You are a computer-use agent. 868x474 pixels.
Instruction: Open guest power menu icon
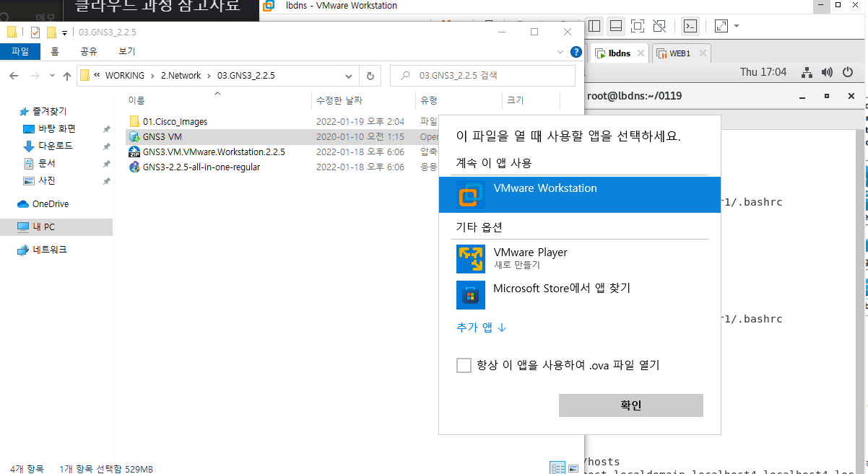[x=846, y=72]
